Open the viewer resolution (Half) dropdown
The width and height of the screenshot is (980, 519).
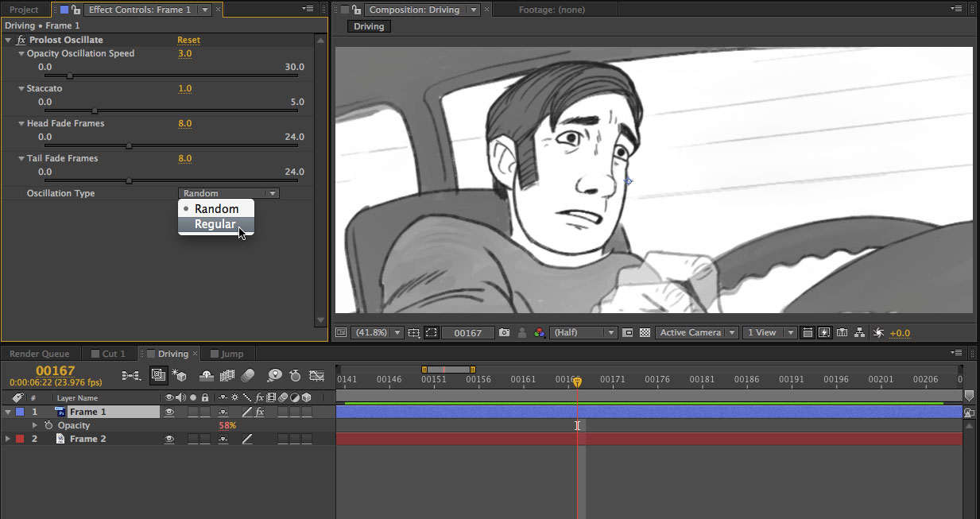click(x=583, y=333)
